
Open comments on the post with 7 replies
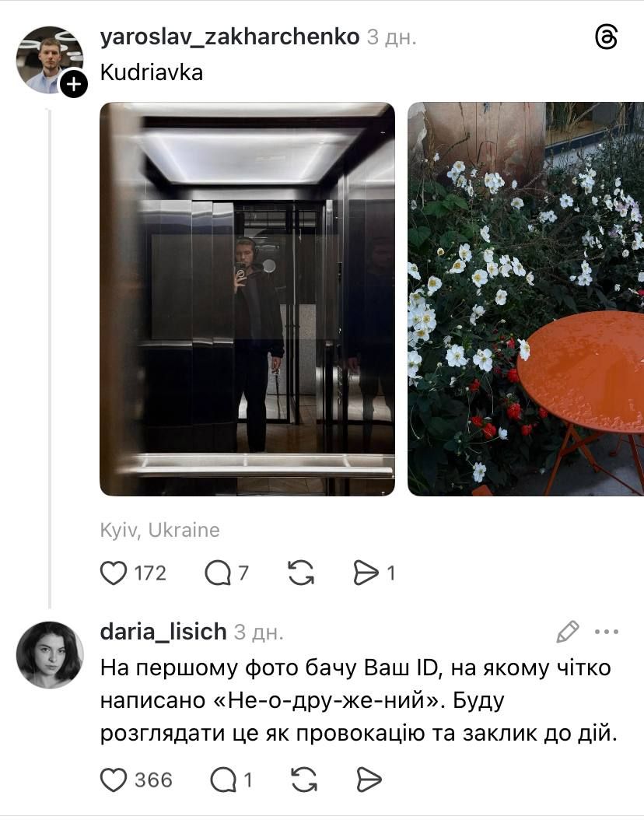pyautogui.click(x=218, y=573)
